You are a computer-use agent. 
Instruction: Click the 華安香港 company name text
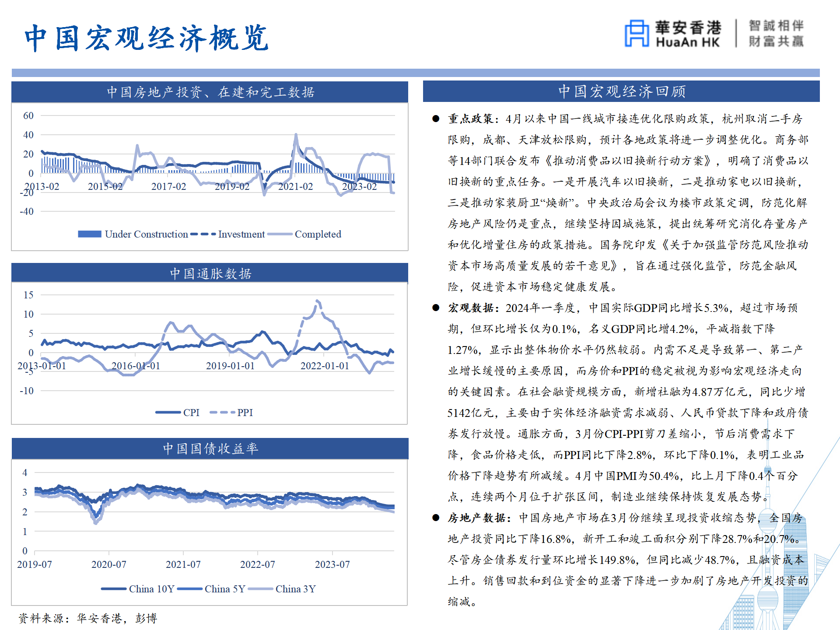click(x=688, y=27)
